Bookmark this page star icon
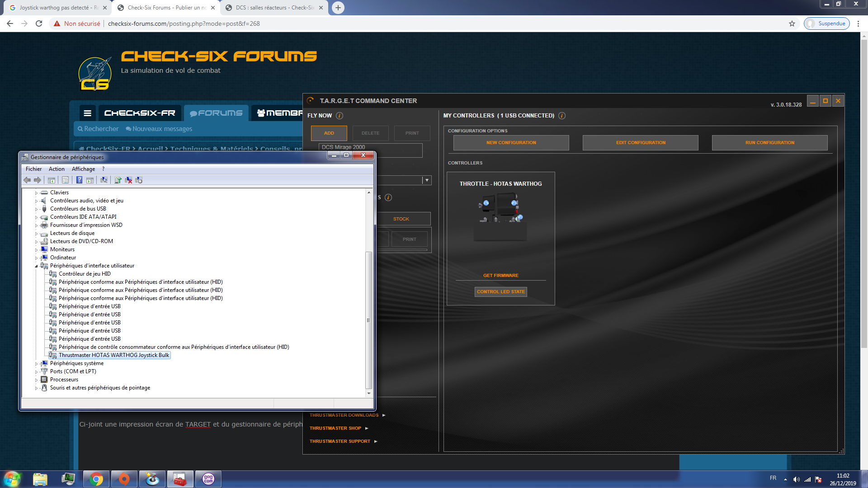This screenshot has width=868, height=488. click(x=792, y=23)
